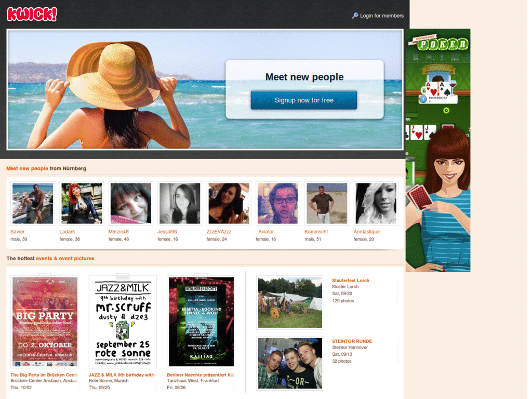This screenshot has height=399, width=532.
Task: Open the Berliner Naechte event poster
Action: click(201, 322)
